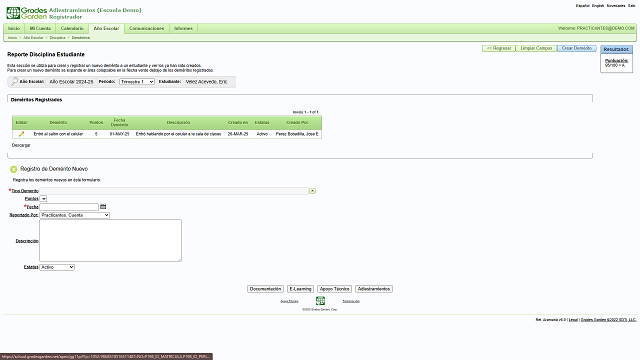Click the 26-MAR-25 created date cell
The width and height of the screenshot is (640, 360).
[x=238, y=134]
